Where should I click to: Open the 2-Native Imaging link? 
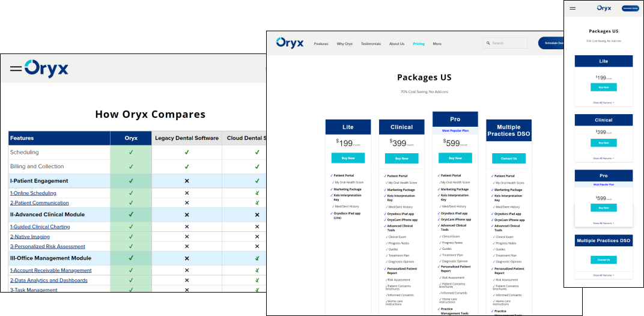pyautogui.click(x=30, y=237)
